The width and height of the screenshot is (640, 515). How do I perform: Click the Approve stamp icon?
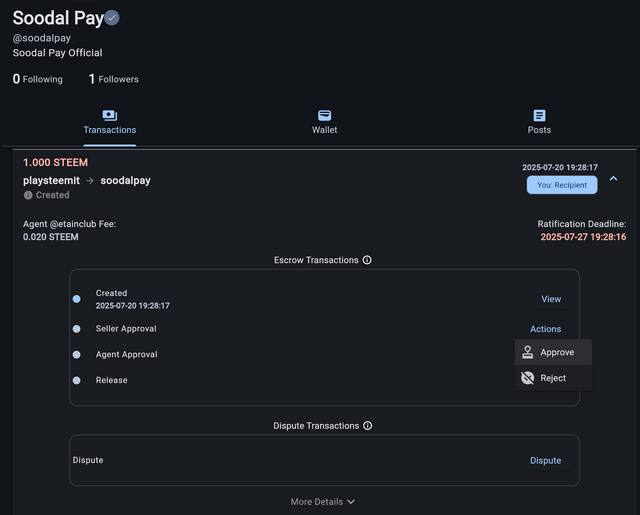pos(527,352)
